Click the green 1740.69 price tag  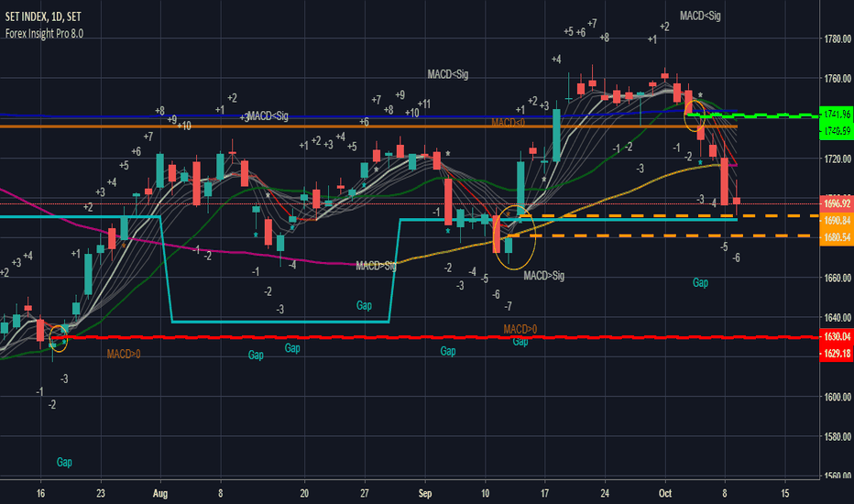(837, 131)
